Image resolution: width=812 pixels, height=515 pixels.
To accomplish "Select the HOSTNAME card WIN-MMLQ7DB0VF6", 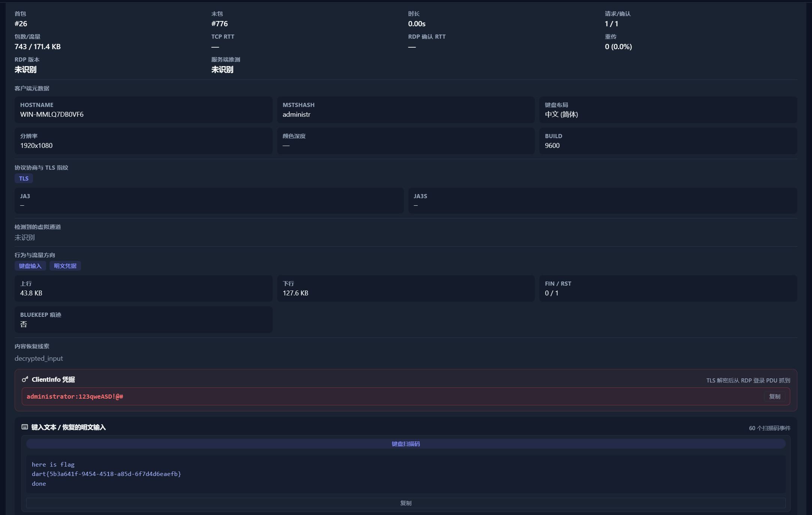I will pyautogui.click(x=143, y=110).
